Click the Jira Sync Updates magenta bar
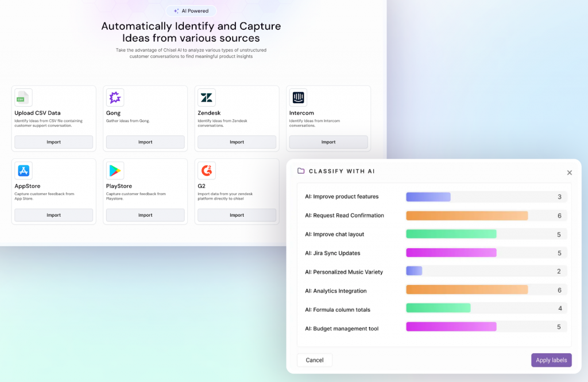This screenshot has width=588, height=382. click(451, 253)
